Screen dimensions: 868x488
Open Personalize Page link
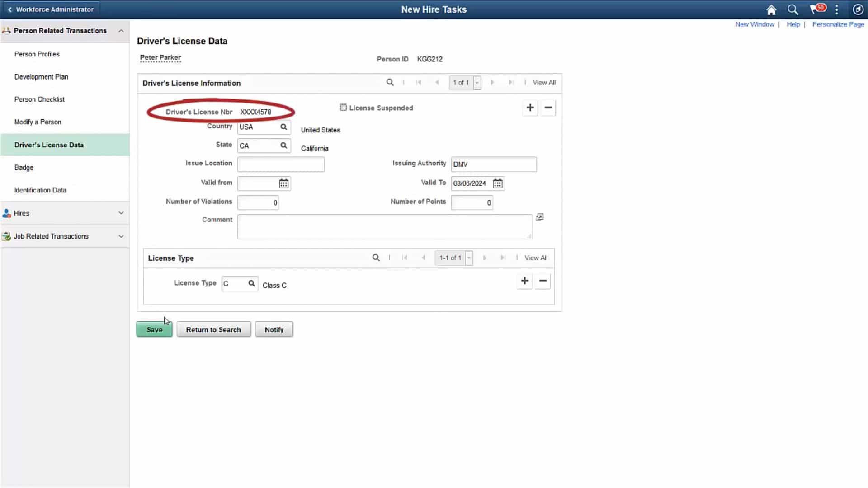838,24
